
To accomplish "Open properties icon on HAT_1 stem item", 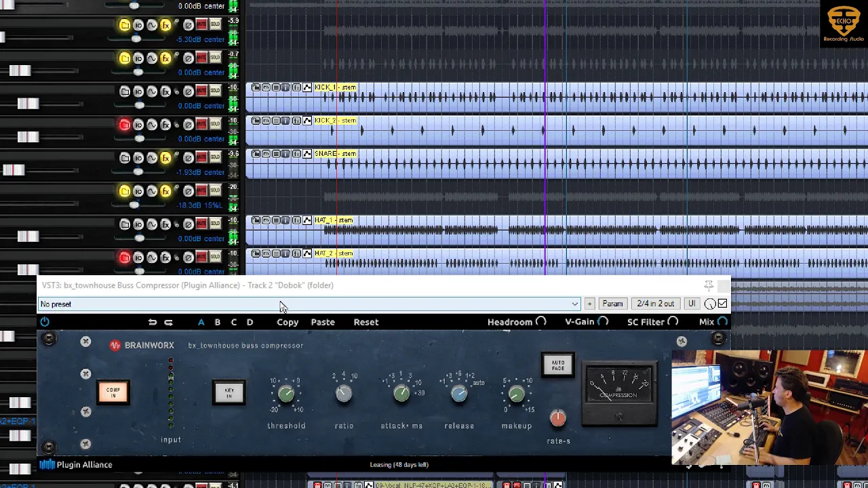I will pos(286,220).
